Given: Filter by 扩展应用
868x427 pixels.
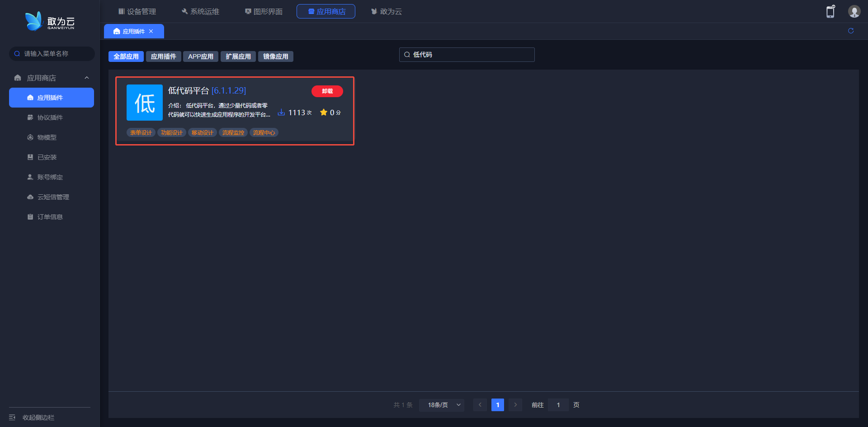Looking at the screenshot, I should pyautogui.click(x=238, y=56).
